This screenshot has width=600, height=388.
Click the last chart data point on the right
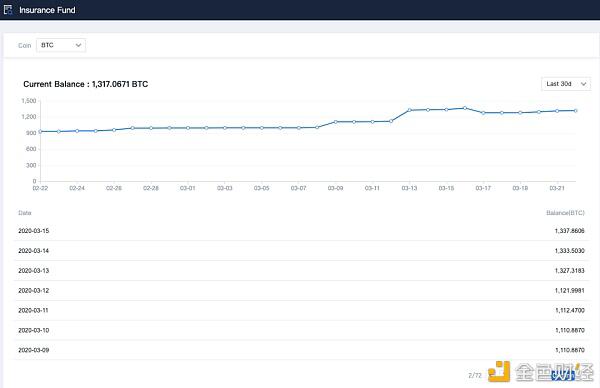576,111
